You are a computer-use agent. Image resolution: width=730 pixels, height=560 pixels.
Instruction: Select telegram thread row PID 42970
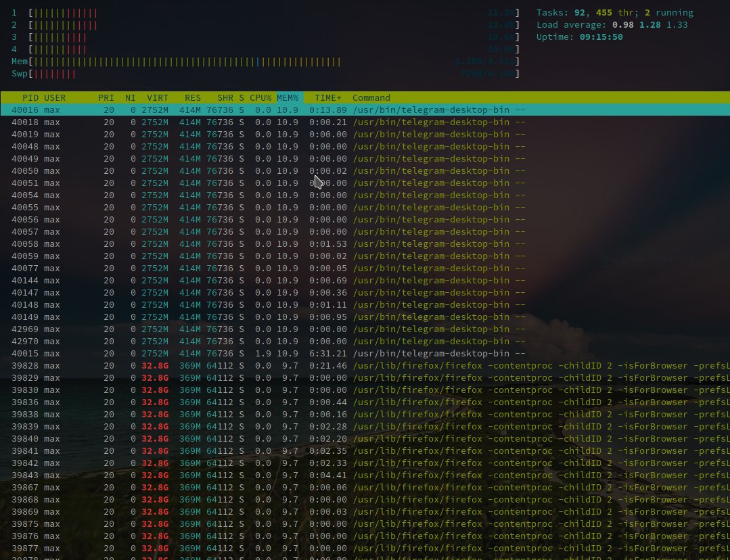pos(365,342)
